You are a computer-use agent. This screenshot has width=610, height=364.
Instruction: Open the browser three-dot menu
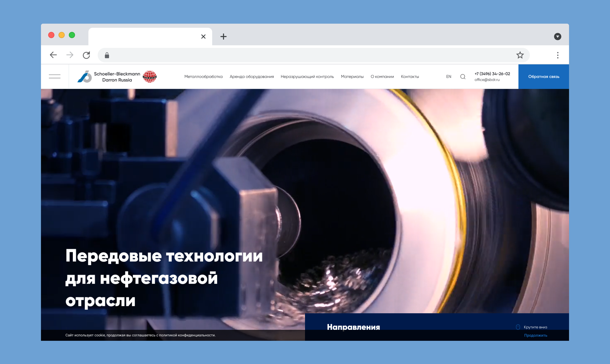point(558,55)
